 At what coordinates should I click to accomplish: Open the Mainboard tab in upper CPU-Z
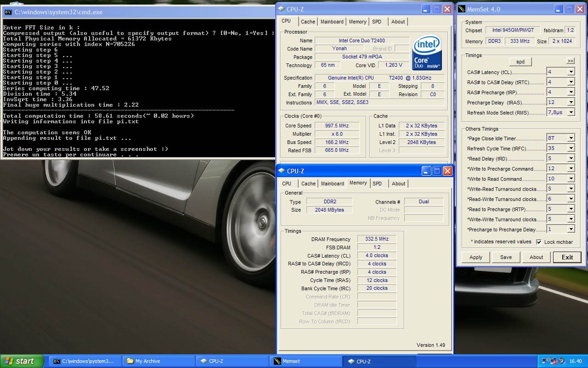click(332, 22)
